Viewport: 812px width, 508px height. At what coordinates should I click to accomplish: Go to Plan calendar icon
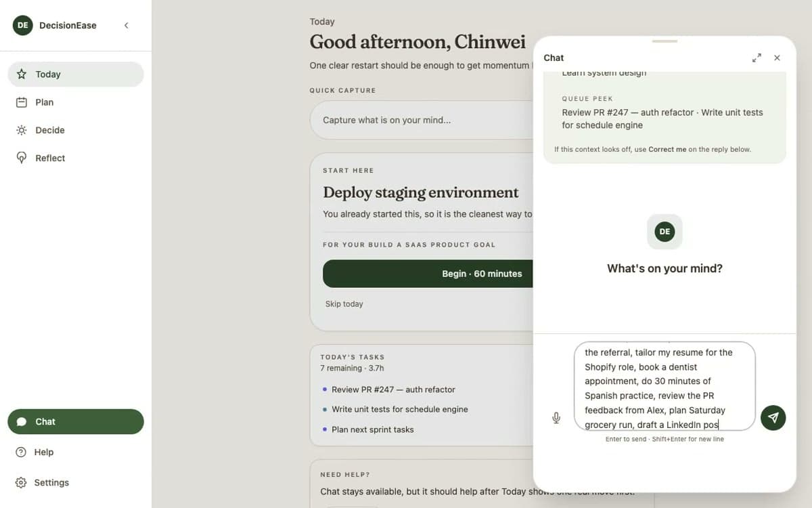point(22,102)
